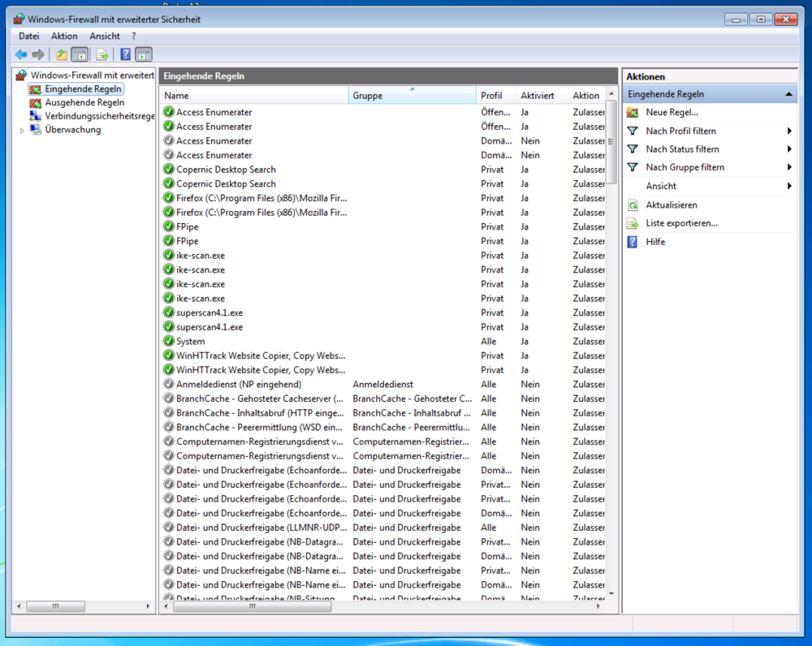
Task: Expand the Überwachung tree node
Action: click(22, 129)
